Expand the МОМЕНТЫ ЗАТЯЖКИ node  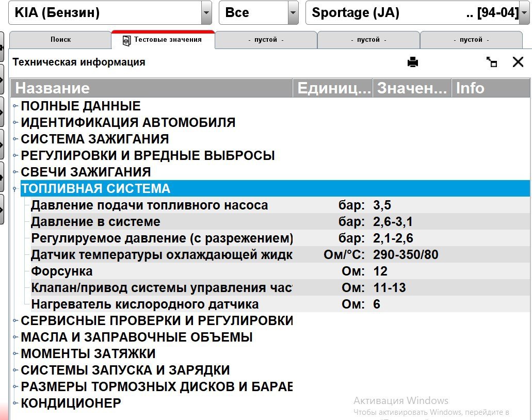(x=15, y=353)
